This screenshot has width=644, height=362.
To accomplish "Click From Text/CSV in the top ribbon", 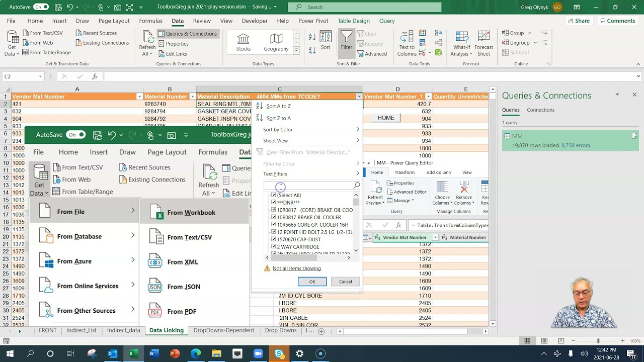I will click(x=42, y=33).
